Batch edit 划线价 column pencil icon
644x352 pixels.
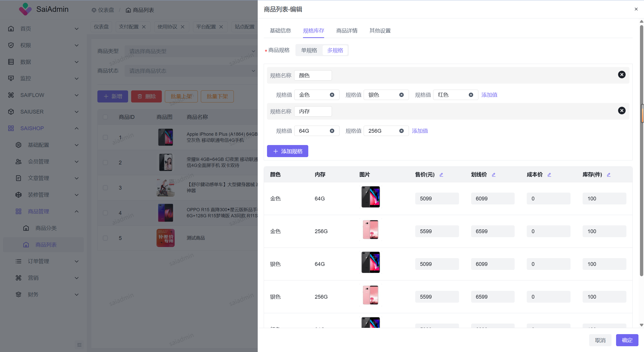494,175
